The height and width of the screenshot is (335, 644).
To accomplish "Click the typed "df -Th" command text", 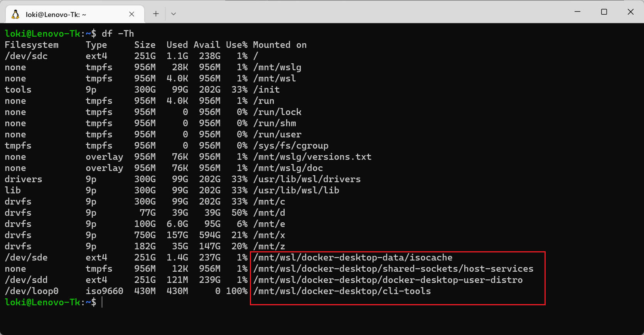I will (x=118, y=34).
